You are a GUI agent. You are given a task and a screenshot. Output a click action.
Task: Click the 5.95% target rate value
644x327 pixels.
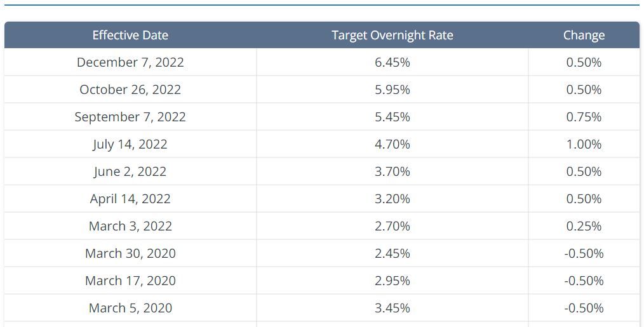coord(392,90)
